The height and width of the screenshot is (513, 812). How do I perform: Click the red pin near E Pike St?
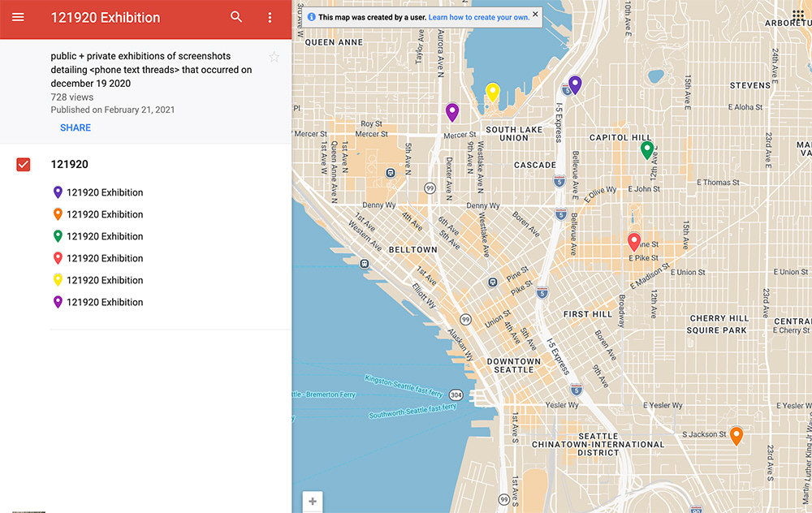coord(635,242)
